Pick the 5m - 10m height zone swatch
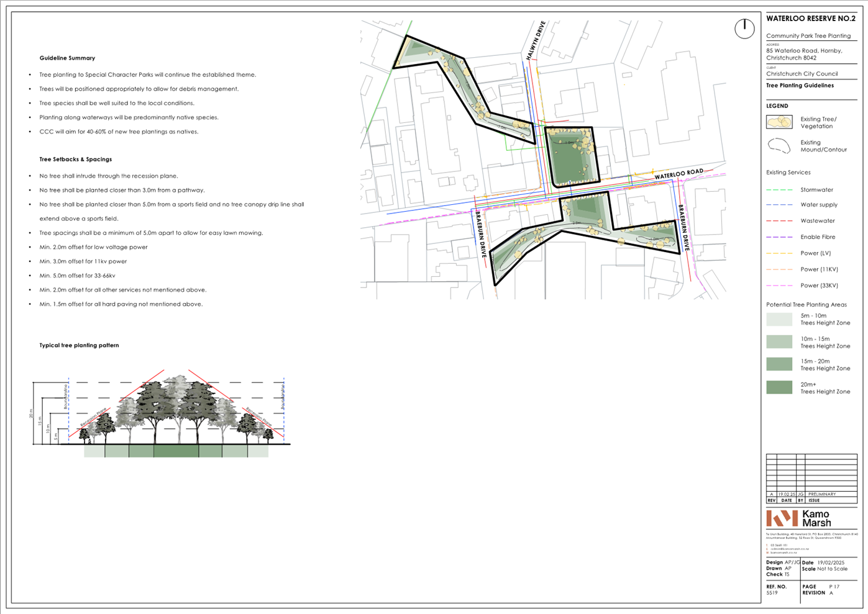 coord(779,319)
